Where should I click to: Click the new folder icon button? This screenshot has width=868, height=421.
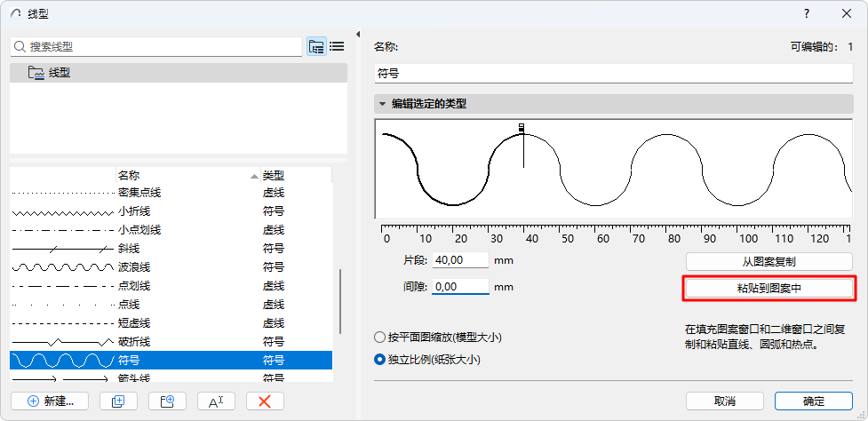[167, 401]
